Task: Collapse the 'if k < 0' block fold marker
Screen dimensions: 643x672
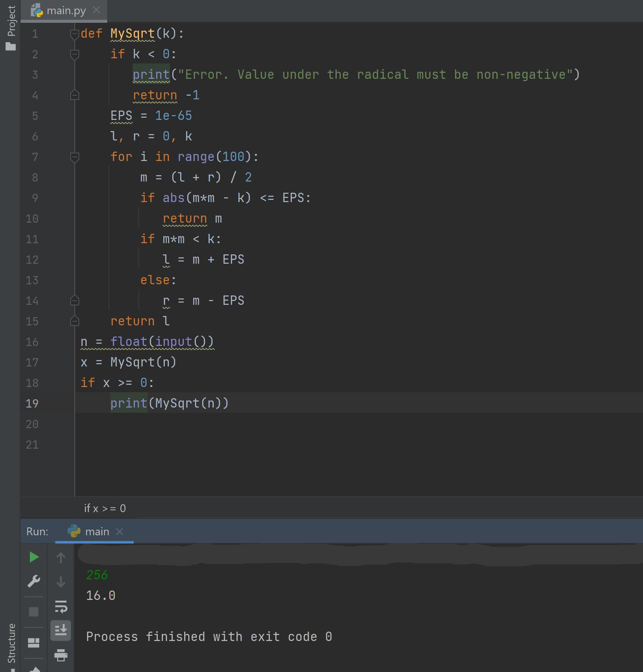Action: [x=75, y=55]
